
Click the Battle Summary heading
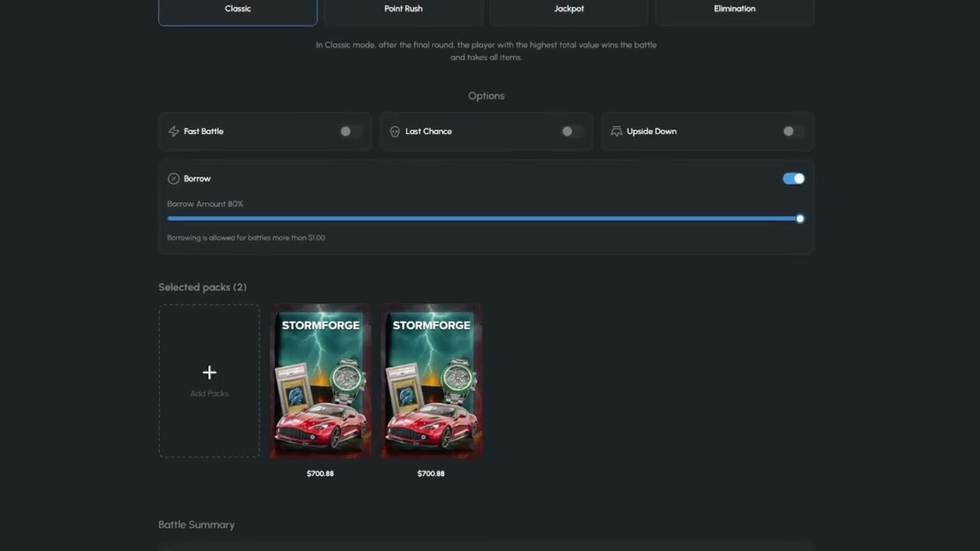(196, 524)
